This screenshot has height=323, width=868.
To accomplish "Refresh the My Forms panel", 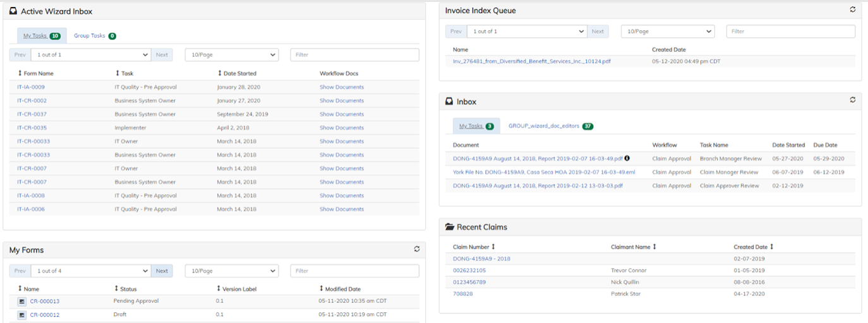I will (x=416, y=249).
